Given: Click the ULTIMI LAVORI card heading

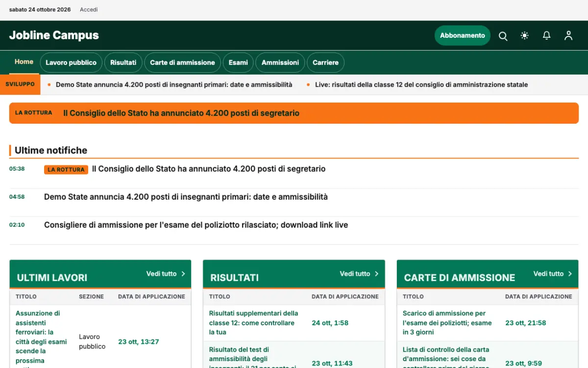Looking at the screenshot, I should [52, 278].
